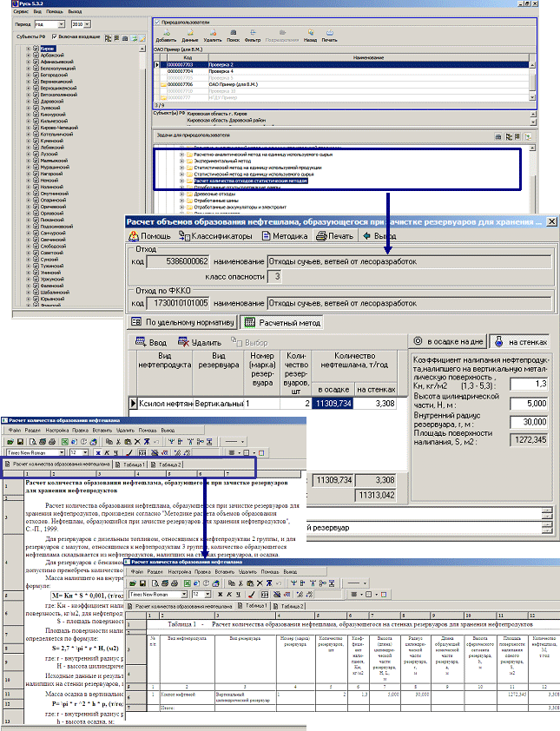Click the Методика toolbar button
This screenshot has height=731, width=560.
coord(280,235)
